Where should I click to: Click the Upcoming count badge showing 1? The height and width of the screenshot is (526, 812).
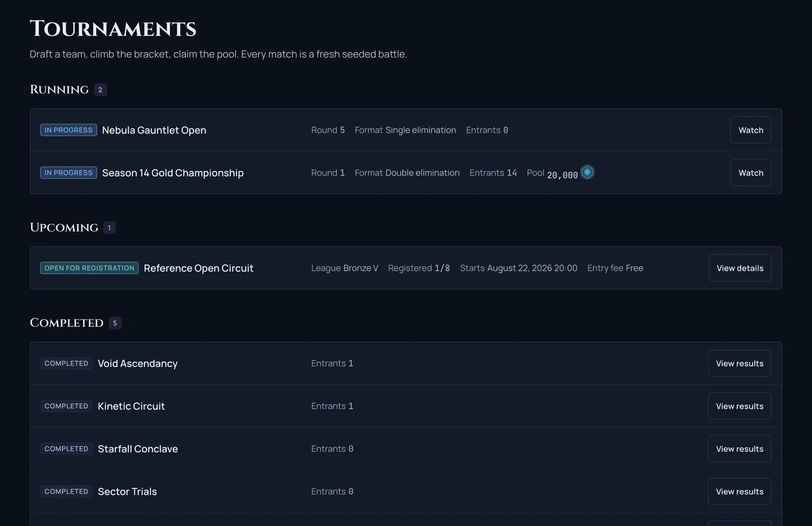109,228
